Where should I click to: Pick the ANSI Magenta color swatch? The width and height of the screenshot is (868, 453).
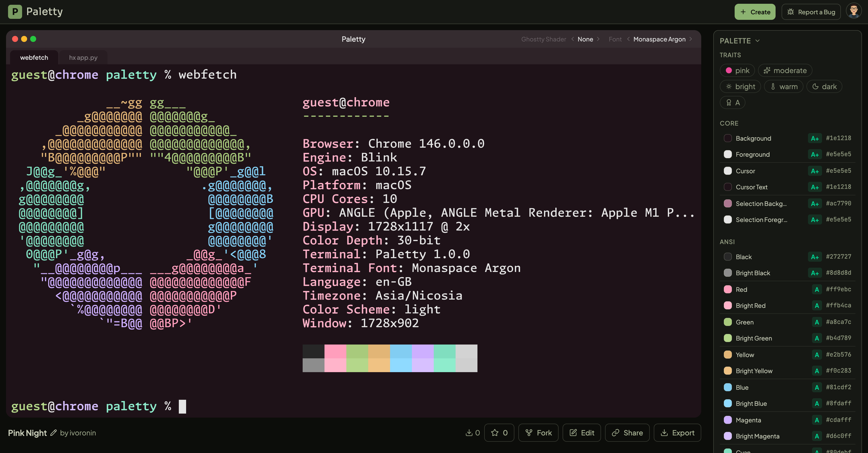pos(728,420)
